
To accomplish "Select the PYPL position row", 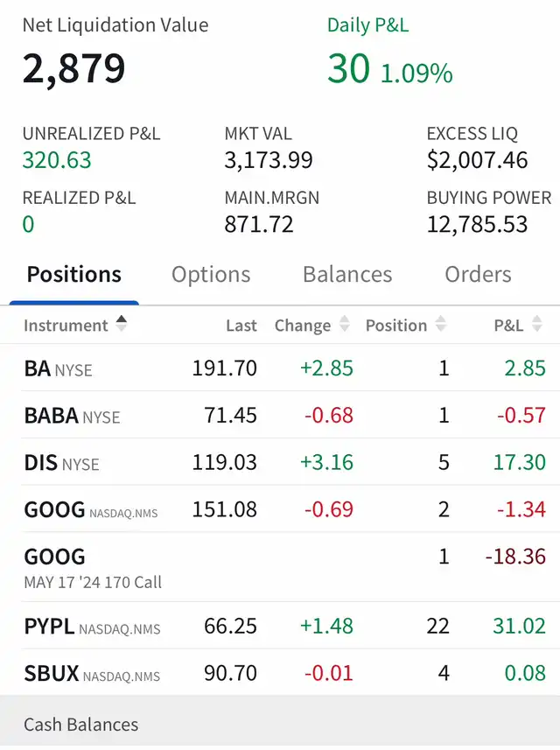I will [280, 626].
